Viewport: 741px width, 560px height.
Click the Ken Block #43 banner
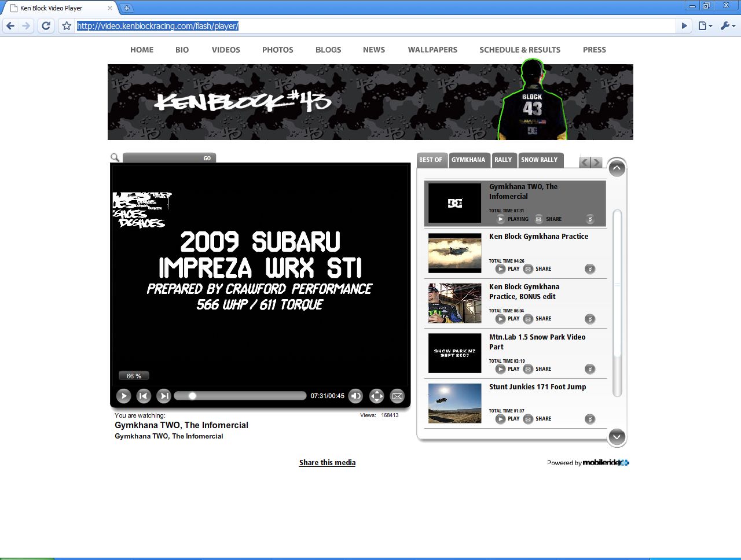point(370,102)
